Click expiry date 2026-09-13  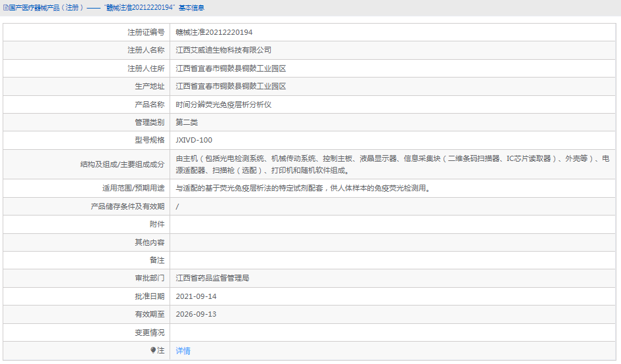click(x=196, y=314)
